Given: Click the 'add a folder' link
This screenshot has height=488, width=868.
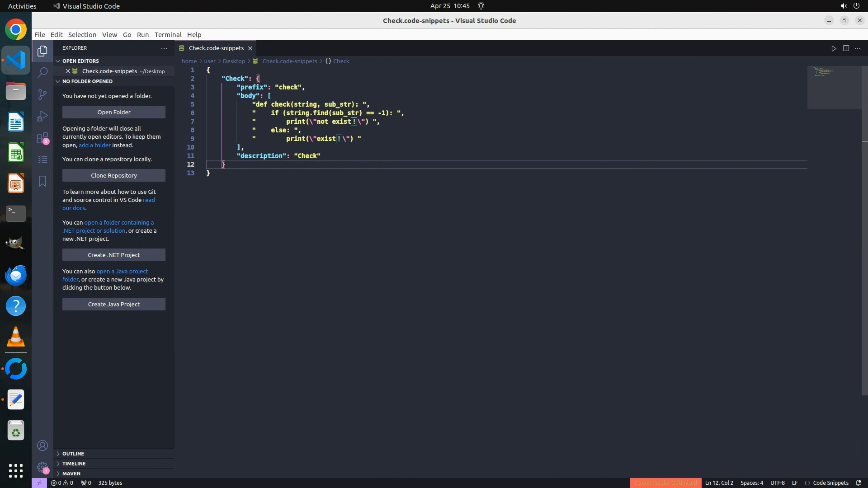Looking at the screenshot, I should pos(94,145).
